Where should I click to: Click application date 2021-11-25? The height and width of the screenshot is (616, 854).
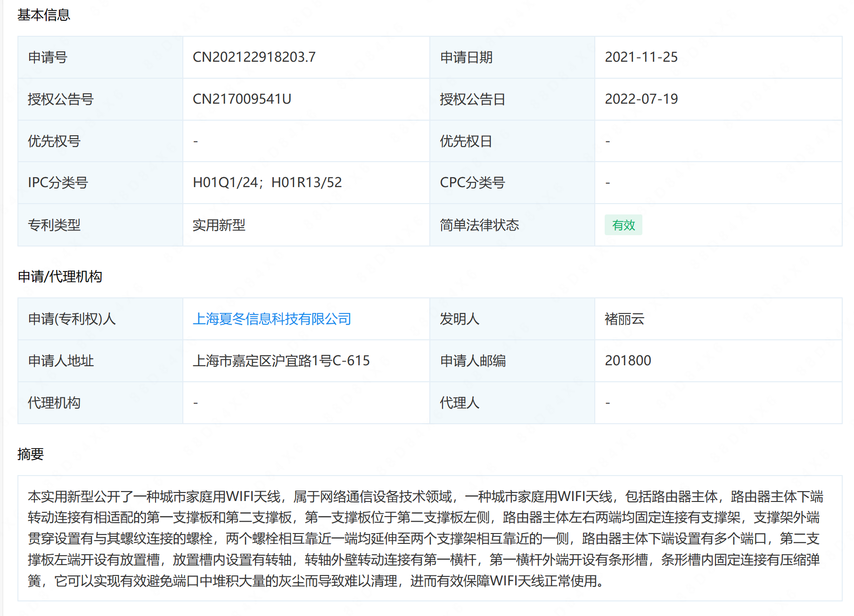[x=641, y=57]
